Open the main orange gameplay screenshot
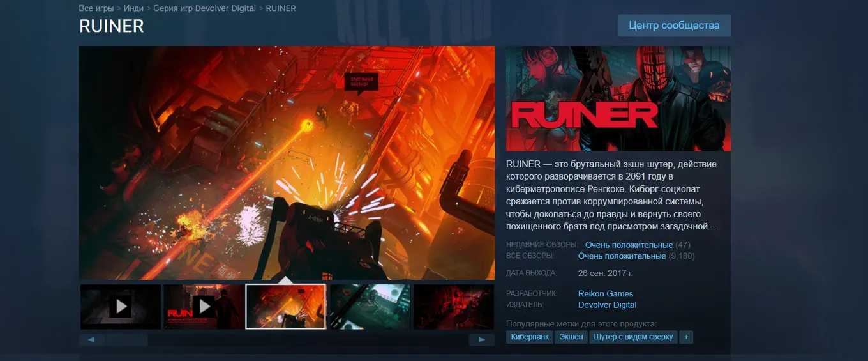 click(287, 163)
